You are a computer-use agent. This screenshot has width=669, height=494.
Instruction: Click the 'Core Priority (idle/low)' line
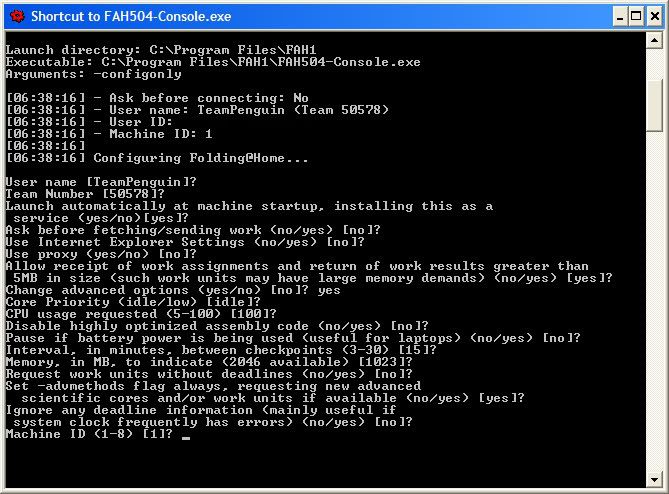coord(133,302)
